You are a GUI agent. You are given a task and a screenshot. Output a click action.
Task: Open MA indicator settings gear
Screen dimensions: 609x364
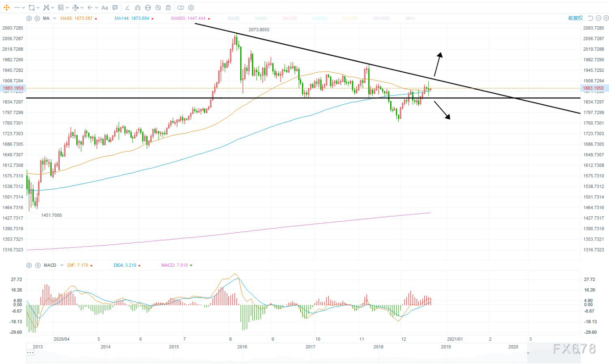tap(29, 18)
